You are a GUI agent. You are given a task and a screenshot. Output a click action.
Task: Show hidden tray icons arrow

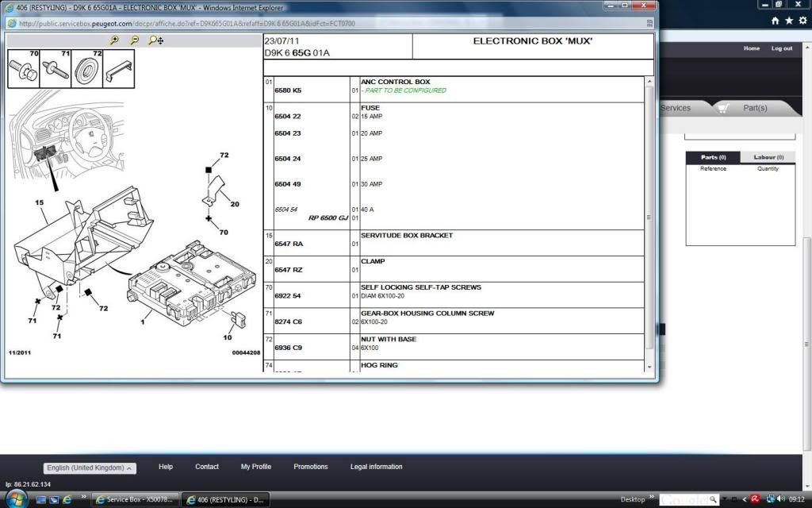[745, 499]
